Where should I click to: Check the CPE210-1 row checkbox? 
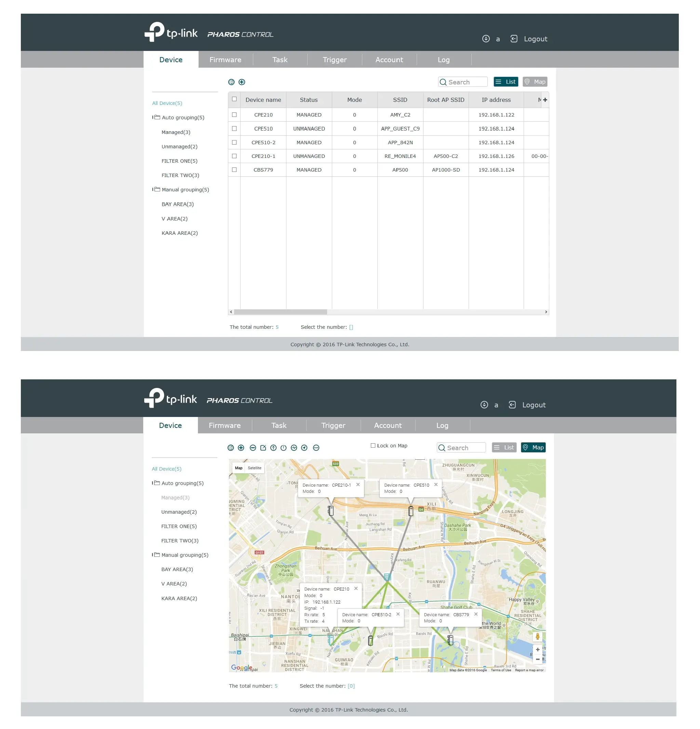pyautogui.click(x=234, y=156)
